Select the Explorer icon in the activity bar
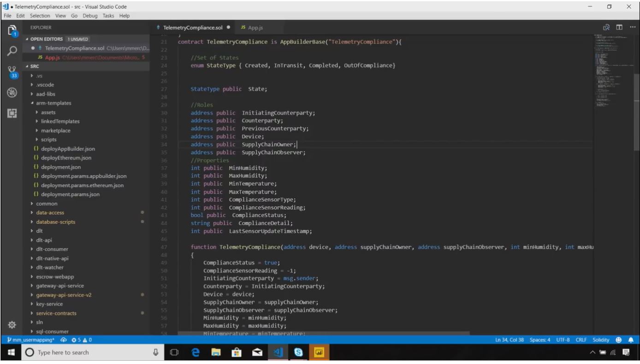Image resolution: width=640 pixels, height=364 pixels. pyautogui.click(x=12, y=30)
